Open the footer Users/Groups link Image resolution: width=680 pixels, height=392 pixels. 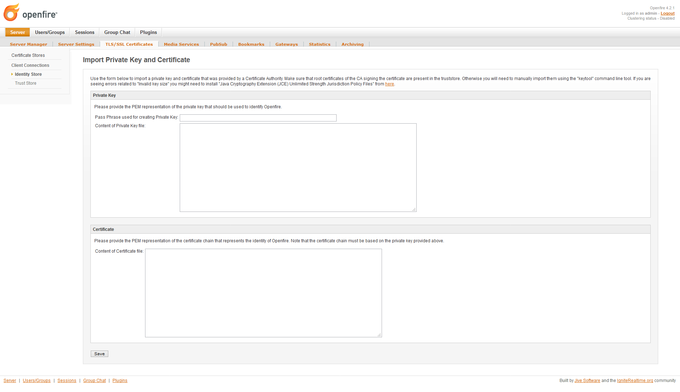tap(36, 381)
